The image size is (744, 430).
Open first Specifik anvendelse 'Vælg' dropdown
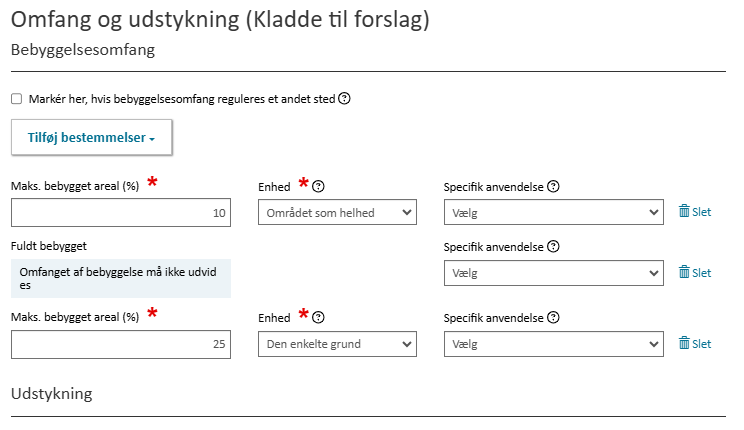(x=554, y=212)
